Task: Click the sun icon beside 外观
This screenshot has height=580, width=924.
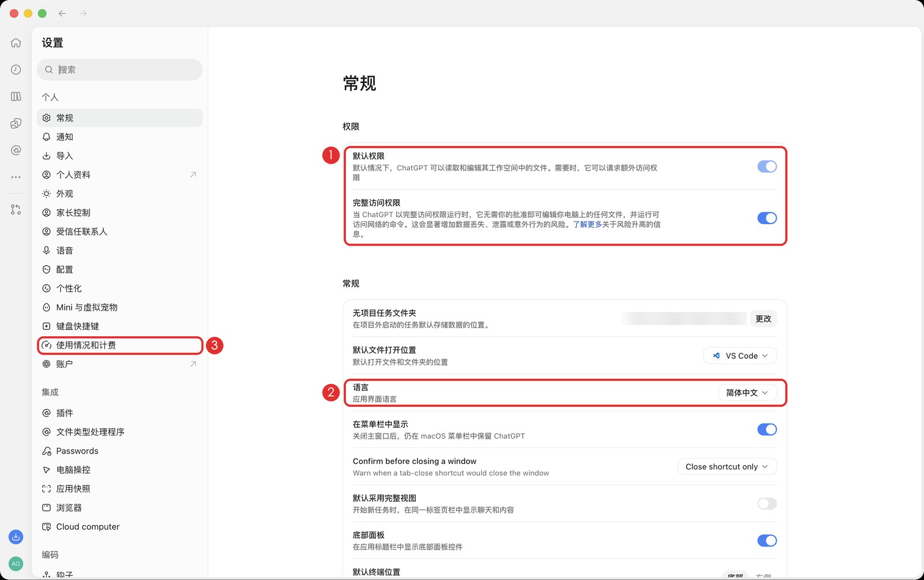Action: coord(47,194)
